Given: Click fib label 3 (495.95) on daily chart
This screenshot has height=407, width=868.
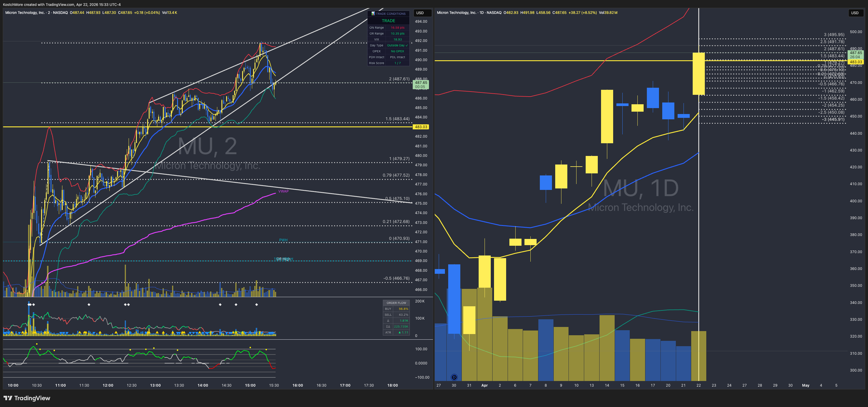Looking at the screenshot, I should pyautogui.click(x=834, y=35).
